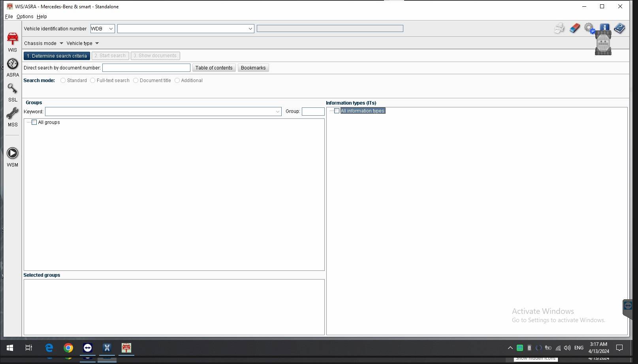Click the Bookmarks button
638x364 pixels.
coord(253,68)
